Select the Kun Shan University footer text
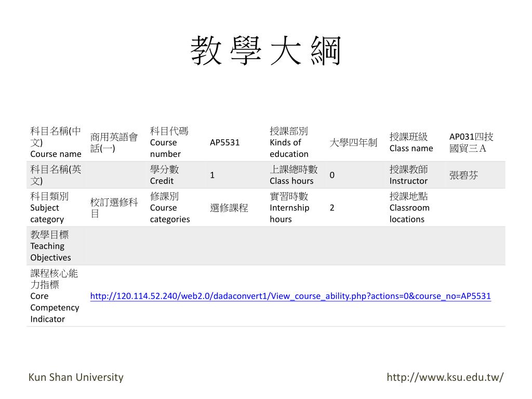 pyautogui.click(x=76, y=377)
